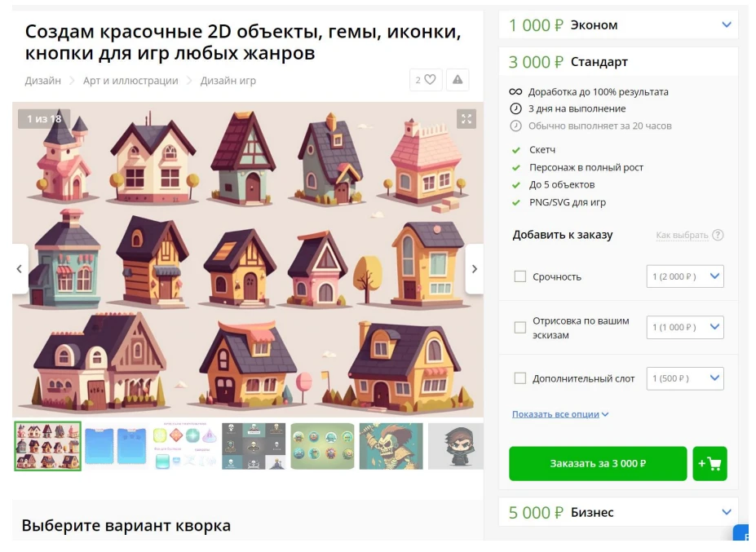Show next gallery image arrow
The width and height of the screenshot is (756, 552).
[475, 269]
